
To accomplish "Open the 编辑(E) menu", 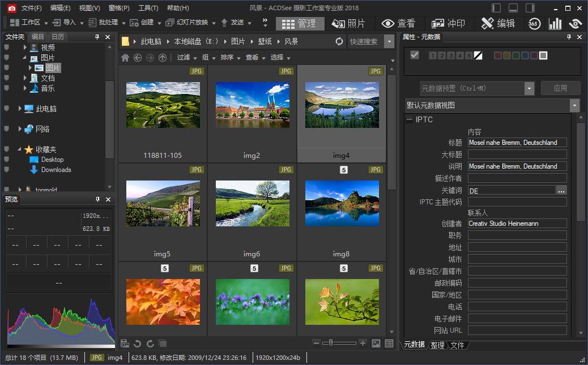I will point(61,8).
